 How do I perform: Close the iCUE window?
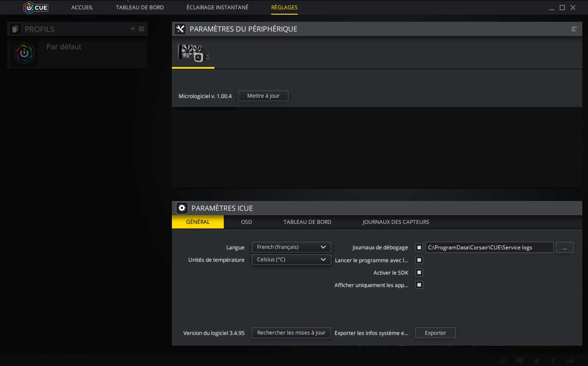click(573, 8)
